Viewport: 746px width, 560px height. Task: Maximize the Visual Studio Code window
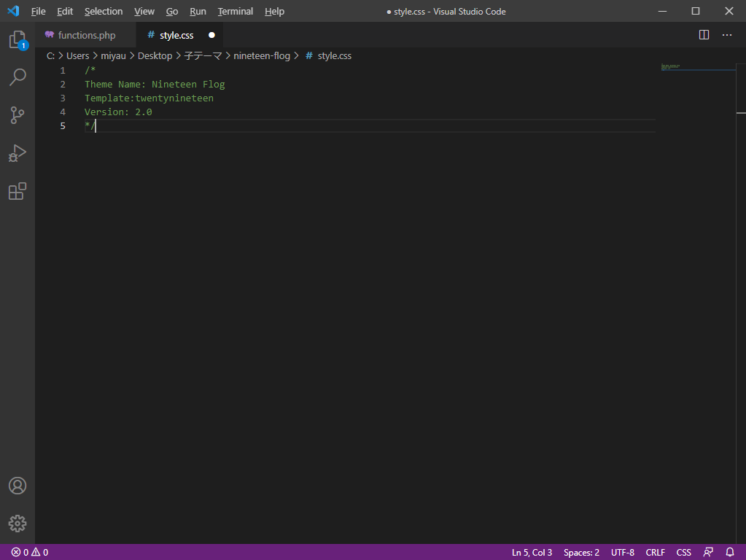[x=696, y=11]
